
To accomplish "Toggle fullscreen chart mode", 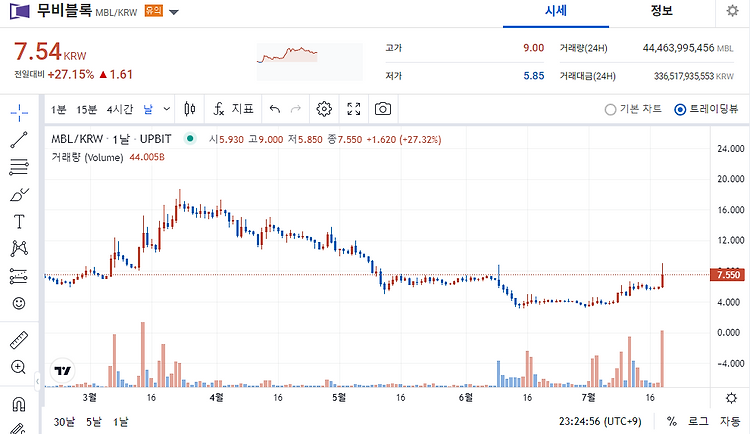I will click(x=353, y=109).
